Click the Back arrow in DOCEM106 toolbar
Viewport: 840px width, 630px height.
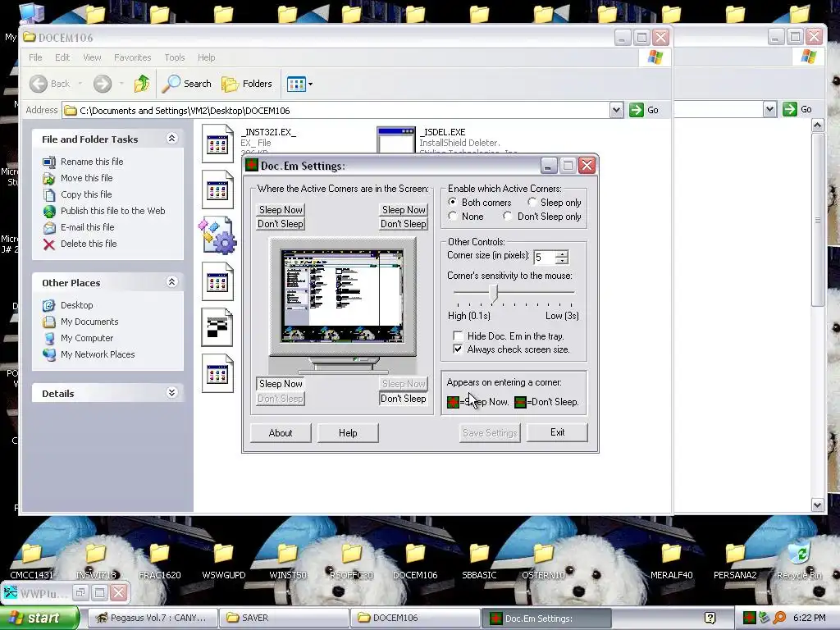coord(39,84)
